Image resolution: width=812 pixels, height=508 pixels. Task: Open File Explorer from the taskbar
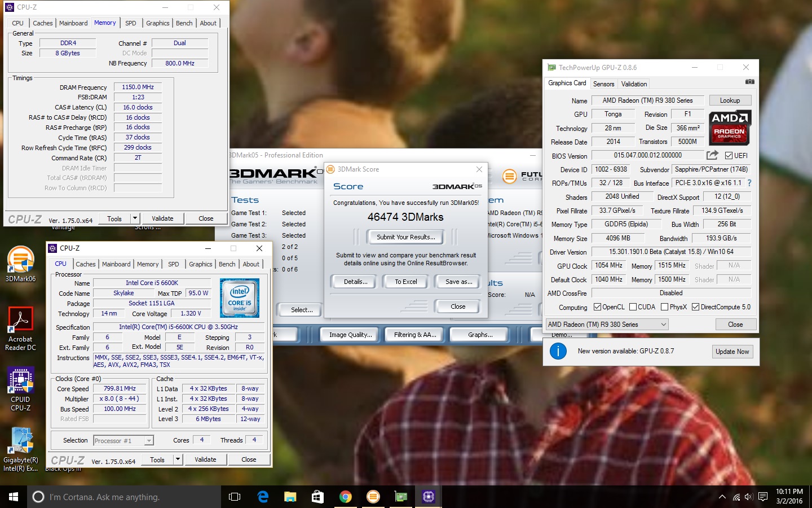click(x=290, y=497)
